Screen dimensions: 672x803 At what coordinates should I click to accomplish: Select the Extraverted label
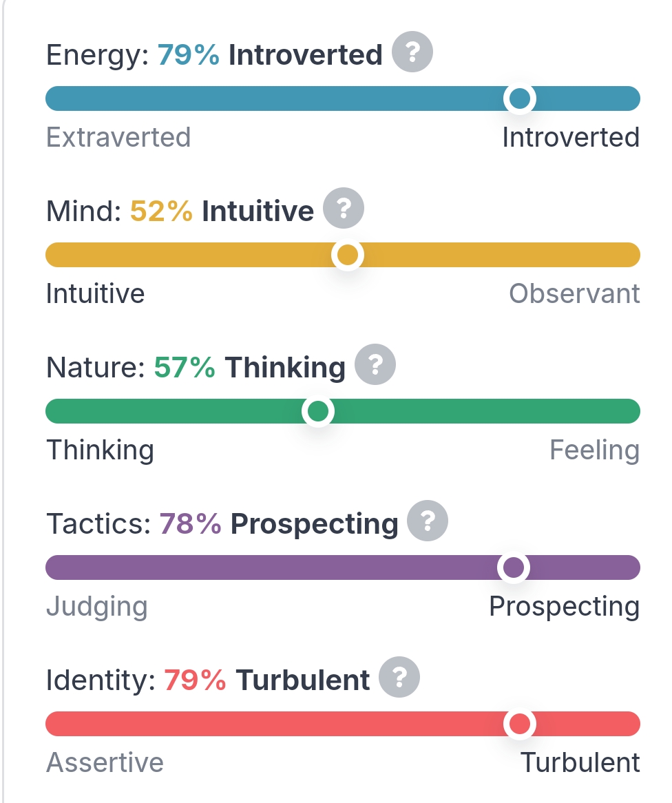click(118, 137)
